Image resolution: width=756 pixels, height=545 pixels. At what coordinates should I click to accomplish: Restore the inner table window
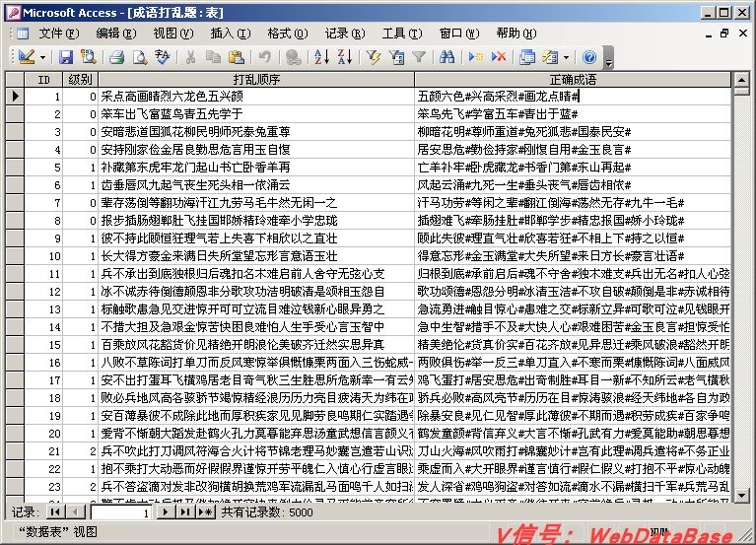point(724,34)
